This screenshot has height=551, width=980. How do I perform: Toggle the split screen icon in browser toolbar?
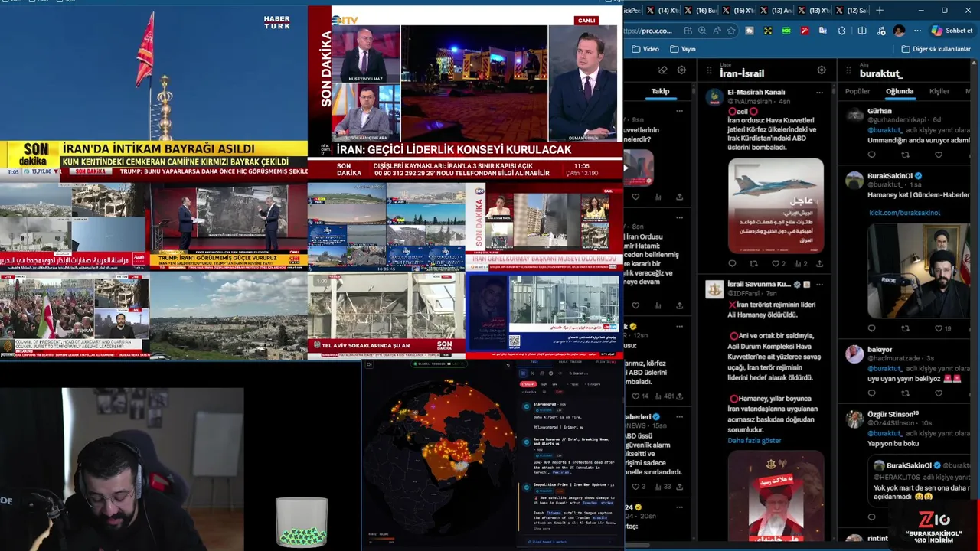[862, 31]
